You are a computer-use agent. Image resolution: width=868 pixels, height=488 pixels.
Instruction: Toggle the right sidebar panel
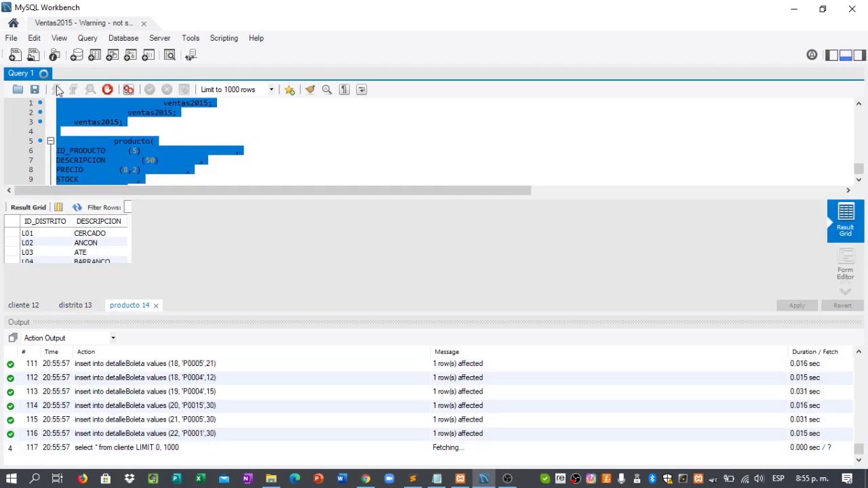tap(860, 55)
